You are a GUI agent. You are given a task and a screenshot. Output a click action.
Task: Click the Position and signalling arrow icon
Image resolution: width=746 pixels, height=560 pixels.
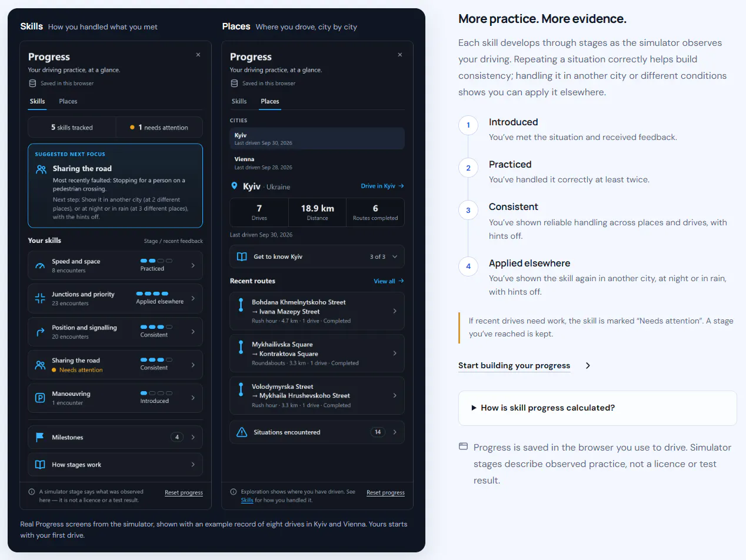coord(40,332)
